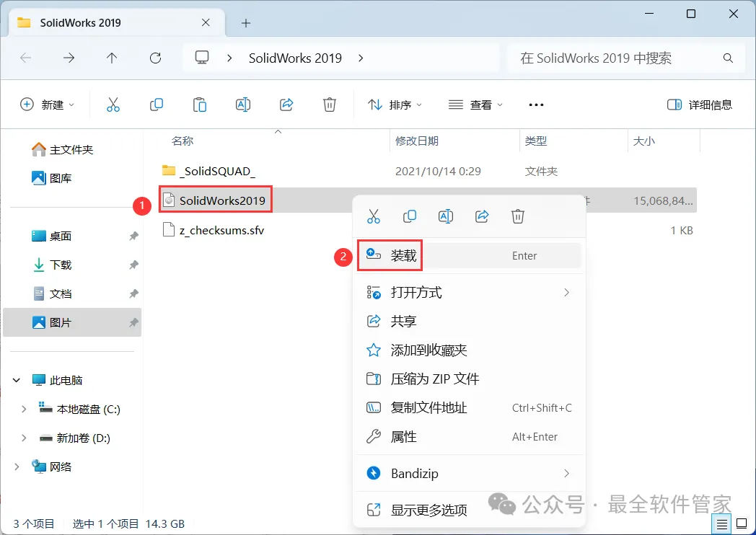
Task: Collapse the This PC (此电脑) tree node
Action: 17,380
